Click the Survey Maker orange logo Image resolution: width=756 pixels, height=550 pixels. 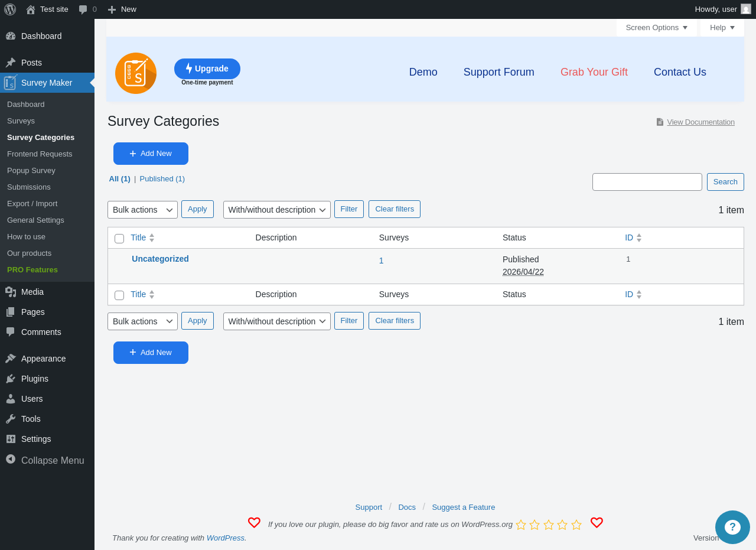pos(136,73)
